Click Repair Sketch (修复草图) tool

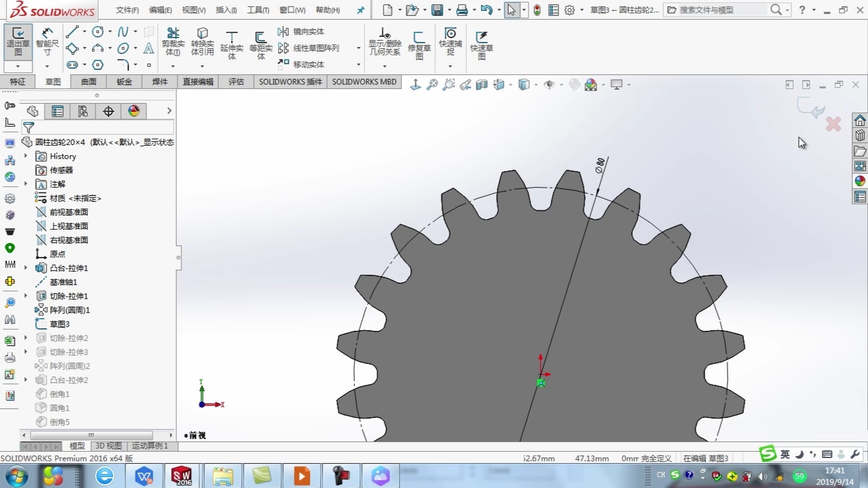click(419, 45)
